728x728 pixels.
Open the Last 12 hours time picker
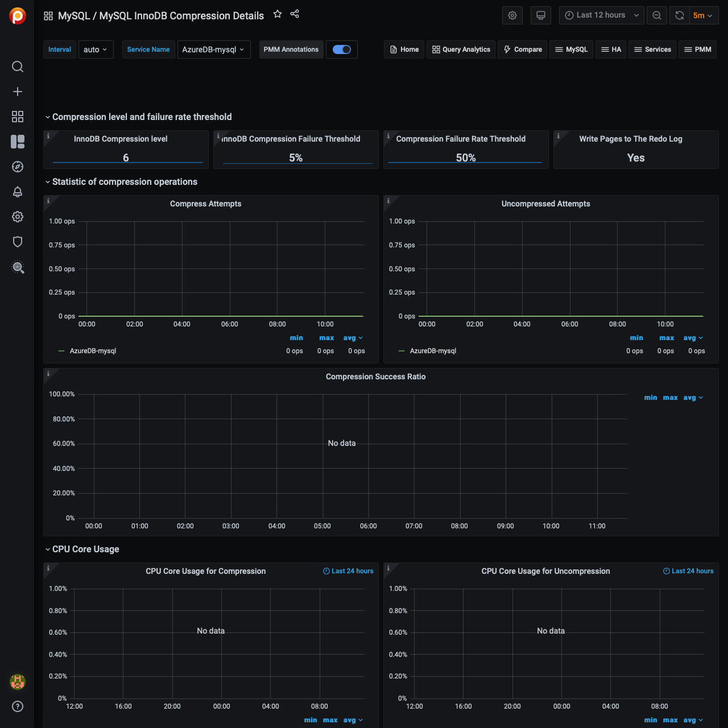(601, 15)
